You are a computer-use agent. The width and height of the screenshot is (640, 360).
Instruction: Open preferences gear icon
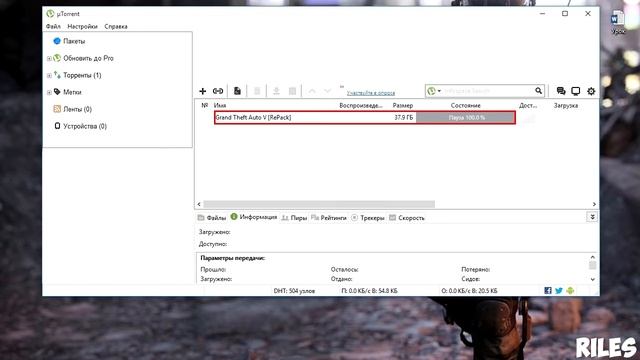[x=591, y=91]
